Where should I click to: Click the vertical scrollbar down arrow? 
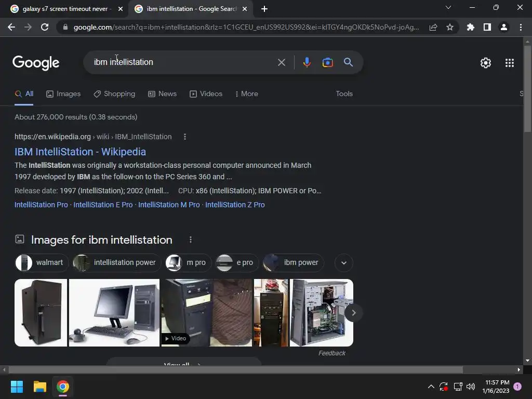[527, 361]
